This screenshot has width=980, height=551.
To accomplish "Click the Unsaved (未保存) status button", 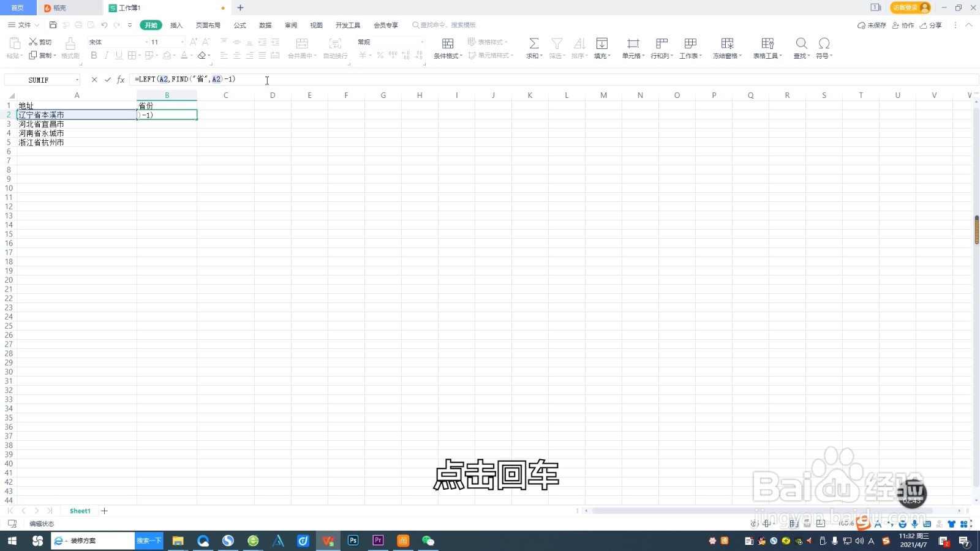I will 872,25.
